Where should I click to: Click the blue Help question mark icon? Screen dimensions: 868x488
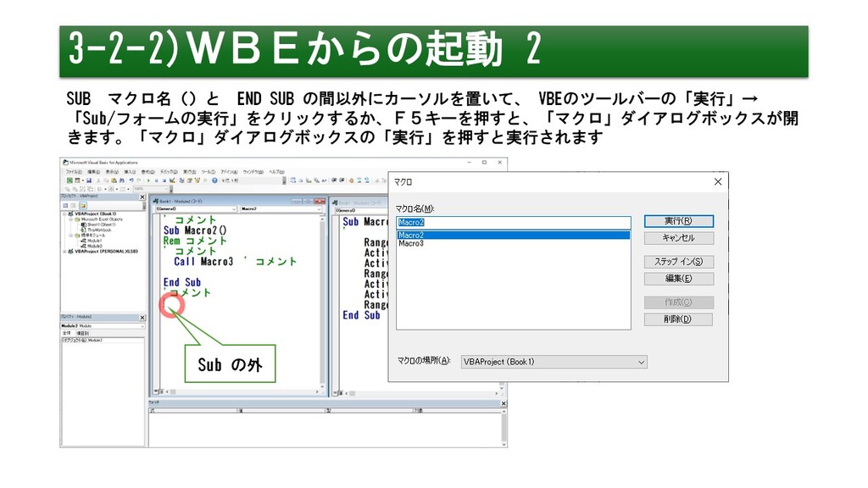214,180
